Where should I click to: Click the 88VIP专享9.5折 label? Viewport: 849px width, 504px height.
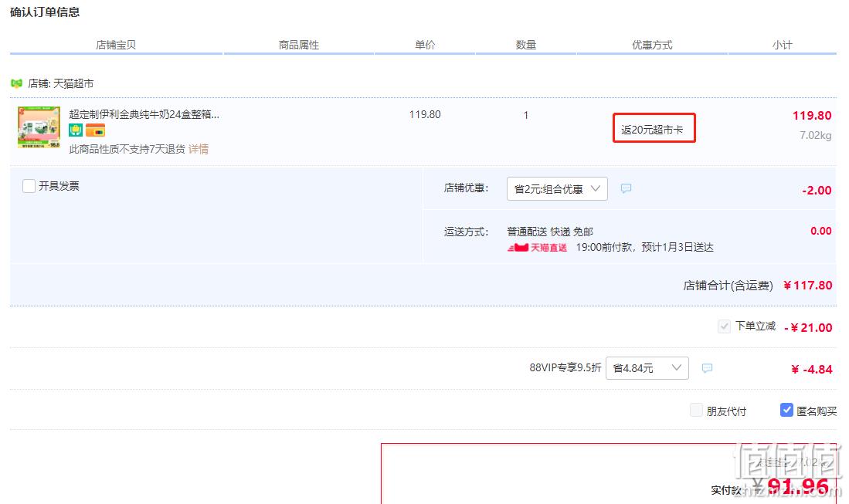pos(565,367)
